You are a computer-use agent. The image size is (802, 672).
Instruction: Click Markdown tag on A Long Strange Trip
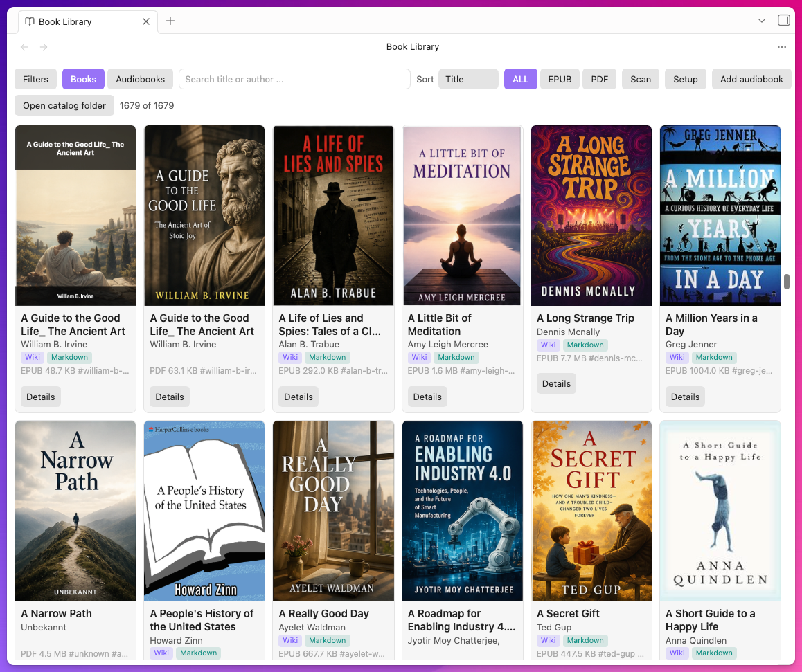tap(585, 345)
